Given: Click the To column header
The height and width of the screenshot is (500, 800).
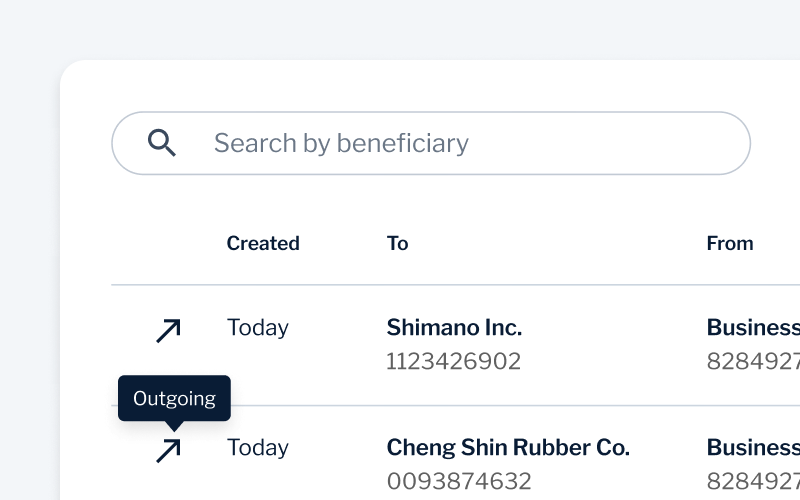Looking at the screenshot, I should click(x=397, y=243).
